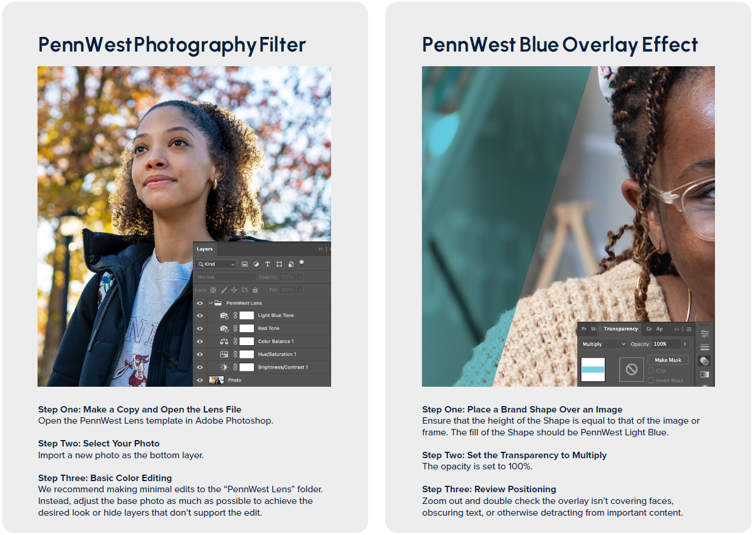
Task: Open the Kind filter dropdown
Action: pyautogui.click(x=216, y=264)
